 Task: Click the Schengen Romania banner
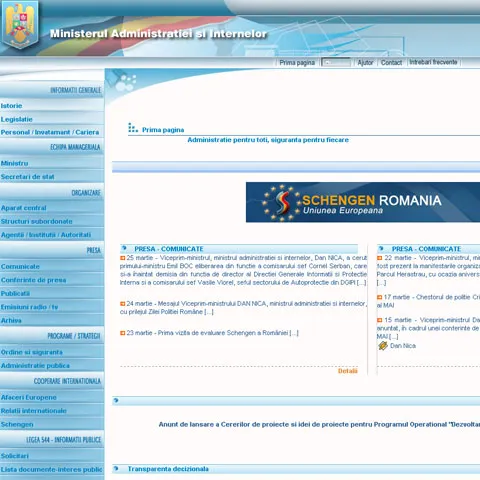tap(363, 202)
